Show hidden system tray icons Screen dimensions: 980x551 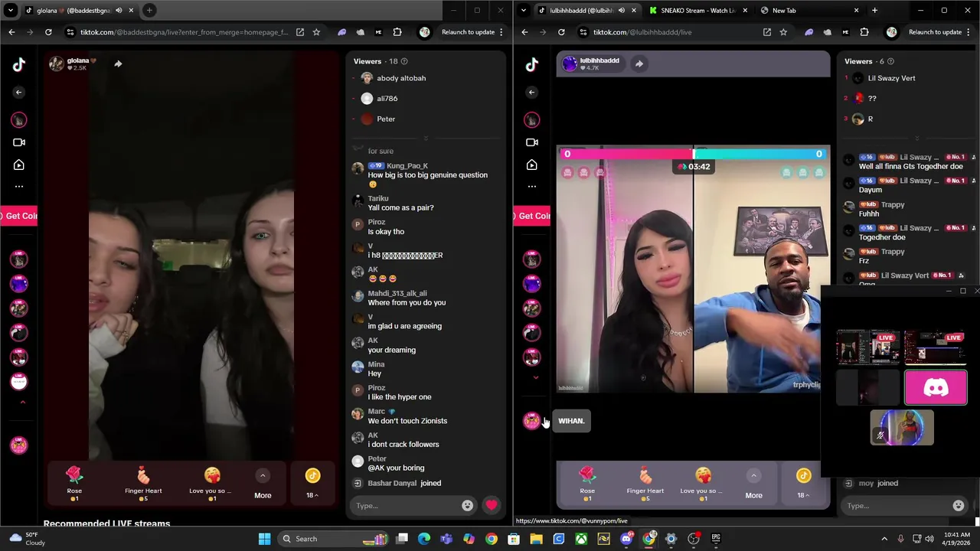884,539
